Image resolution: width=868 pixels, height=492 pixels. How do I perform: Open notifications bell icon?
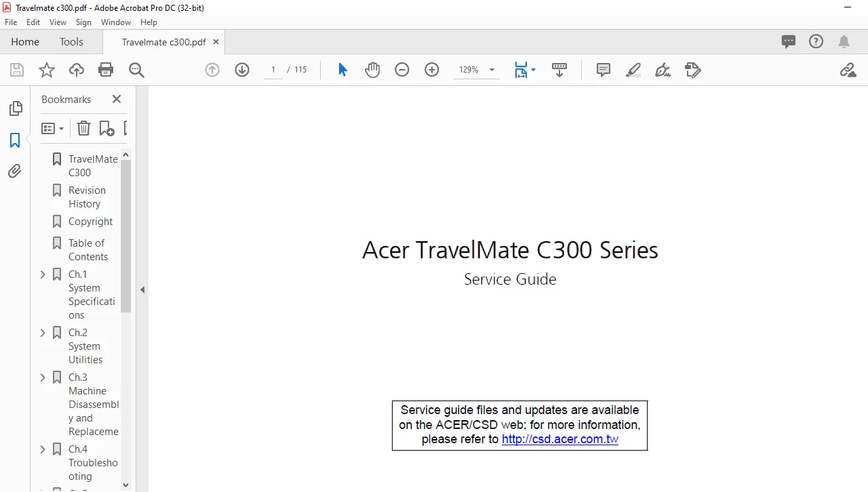coord(844,41)
